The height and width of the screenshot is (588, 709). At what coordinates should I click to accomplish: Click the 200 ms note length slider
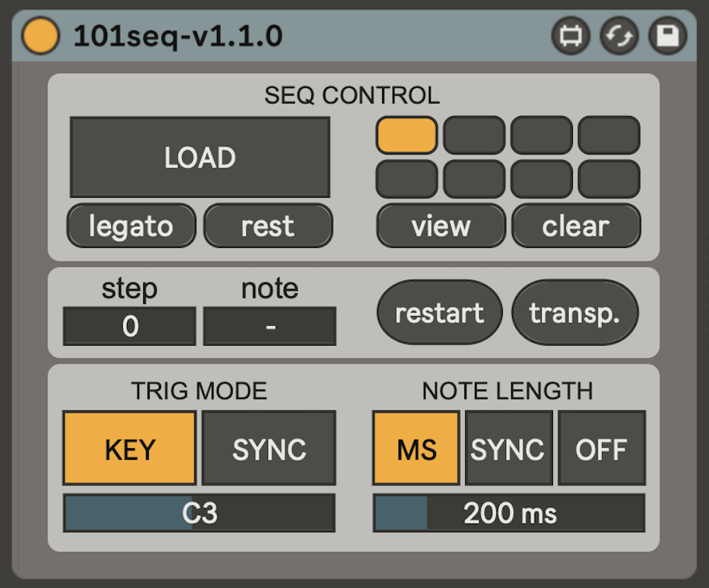509,513
